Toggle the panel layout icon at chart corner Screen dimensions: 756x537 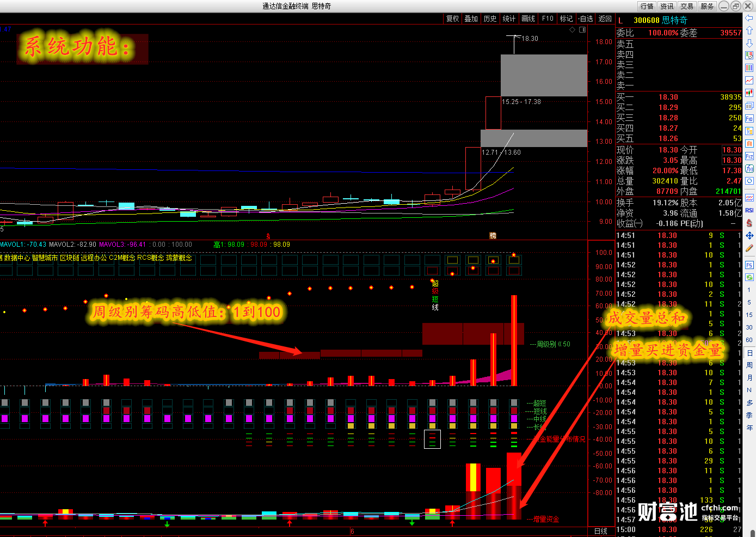(x=582, y=29)
